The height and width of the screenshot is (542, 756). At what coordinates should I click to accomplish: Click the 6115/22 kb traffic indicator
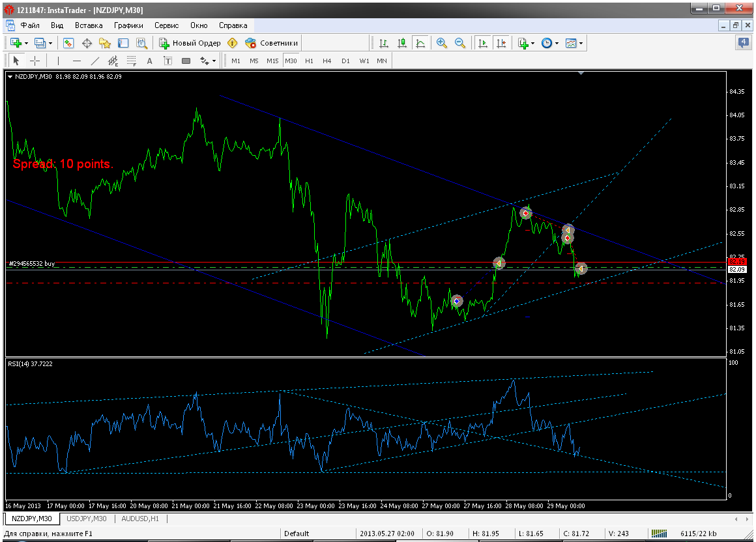(x=698, y=534)
